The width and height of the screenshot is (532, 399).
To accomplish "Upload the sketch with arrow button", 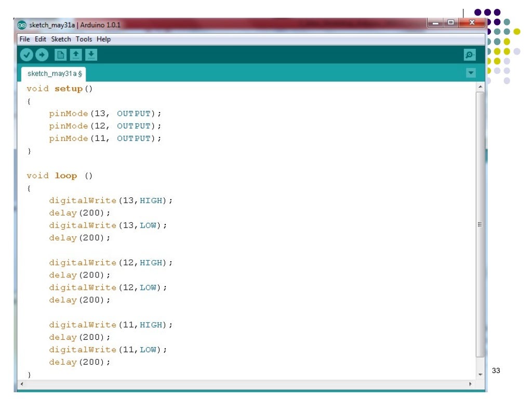I will (x=42, y=55).
